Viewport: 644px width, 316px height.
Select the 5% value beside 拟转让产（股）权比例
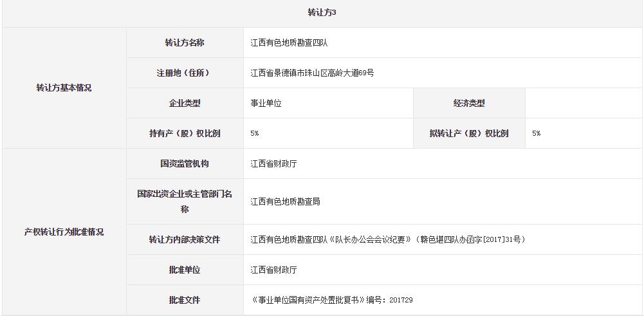[x=536, y=134]
